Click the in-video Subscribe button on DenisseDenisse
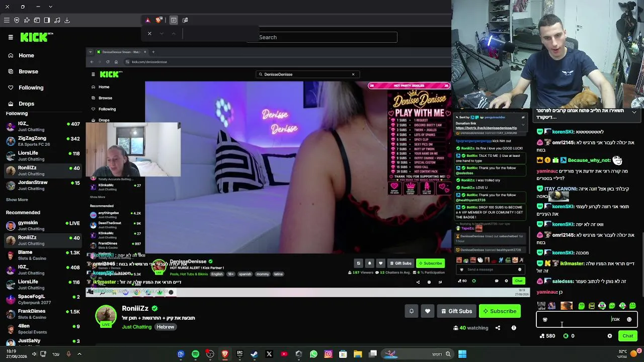 point(430,263)
